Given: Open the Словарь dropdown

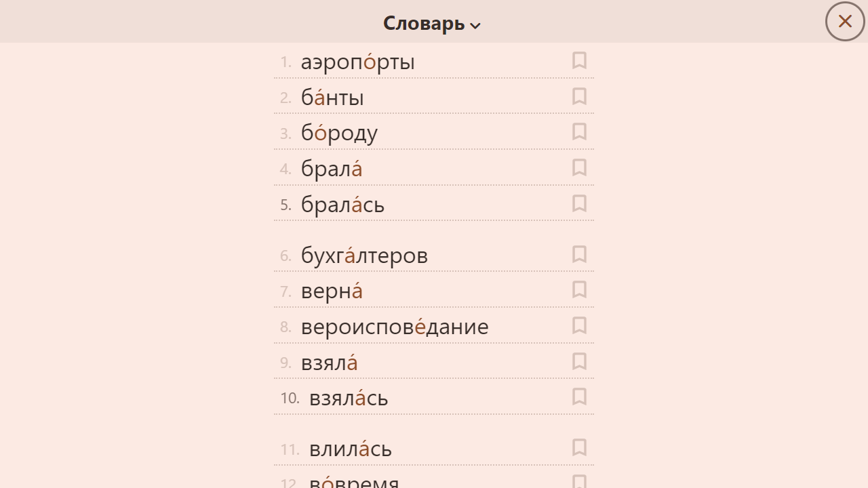Looking at the screenshot, I should click(431, 22).
